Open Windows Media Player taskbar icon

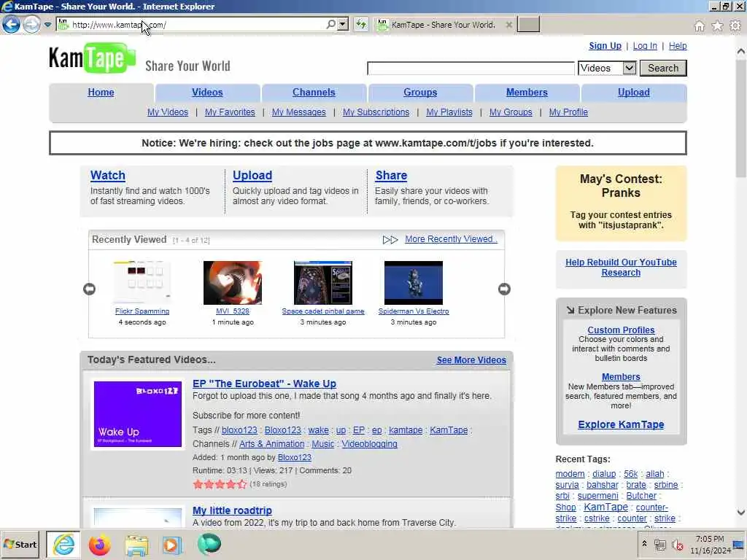coord(172,545)
